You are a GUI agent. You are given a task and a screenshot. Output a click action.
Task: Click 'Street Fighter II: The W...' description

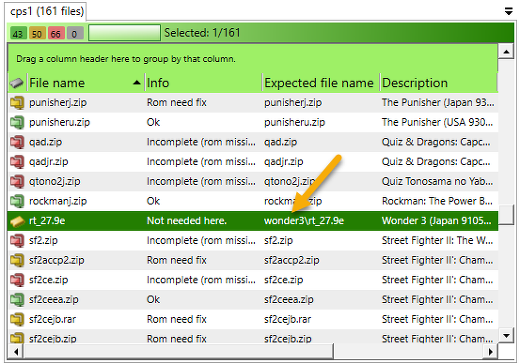[x=437, y=240]
